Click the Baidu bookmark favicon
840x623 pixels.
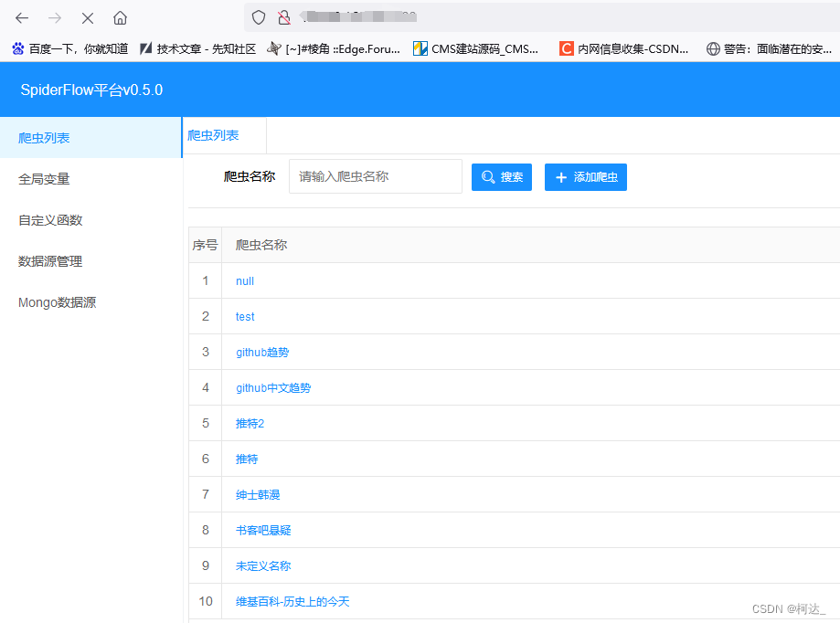(x=16, y=48)
